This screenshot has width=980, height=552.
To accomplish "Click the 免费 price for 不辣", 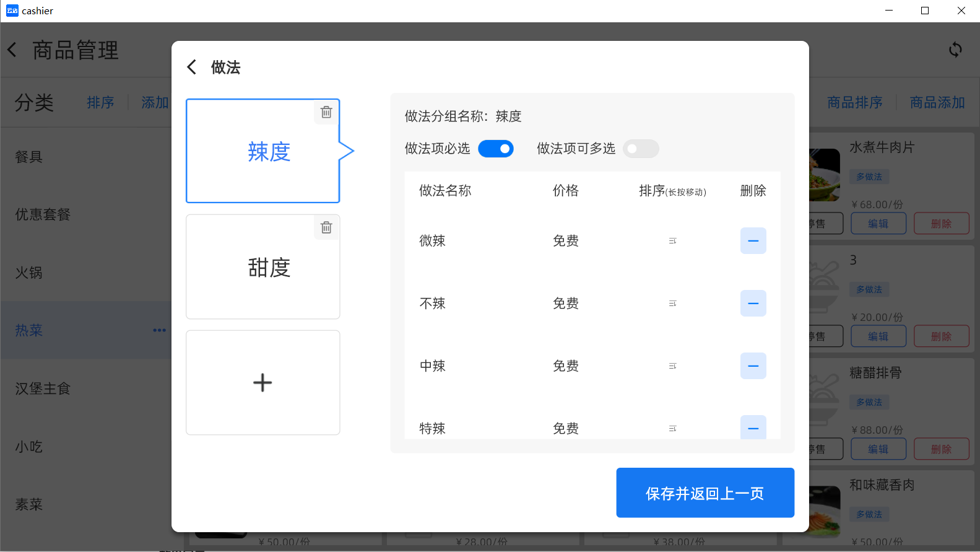I will tap(566, 304).
